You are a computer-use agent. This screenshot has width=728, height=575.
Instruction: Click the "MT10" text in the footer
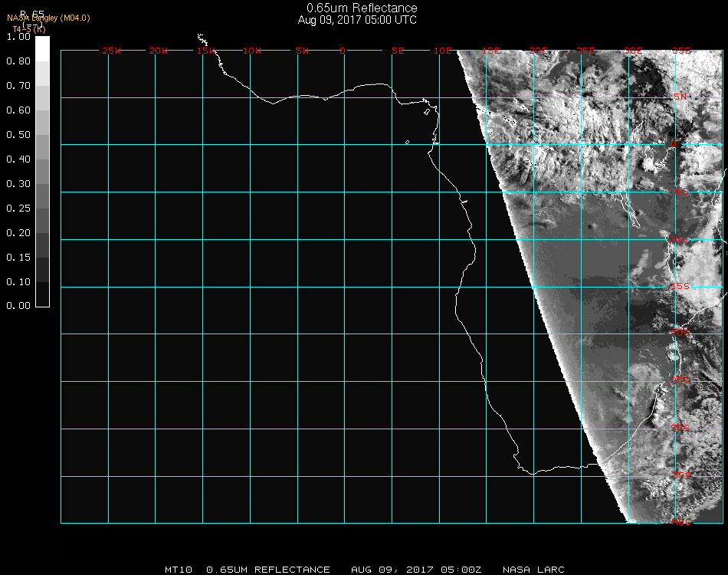(x=178, y=570)
